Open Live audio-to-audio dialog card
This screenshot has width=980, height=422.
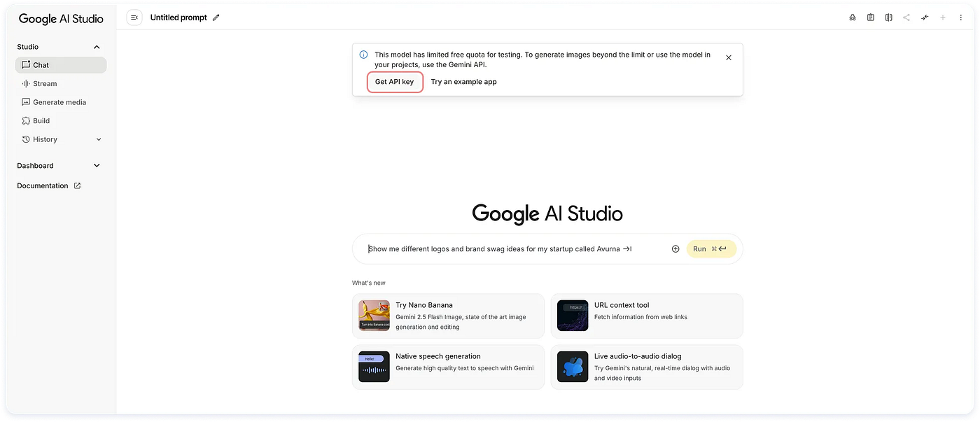647,367
